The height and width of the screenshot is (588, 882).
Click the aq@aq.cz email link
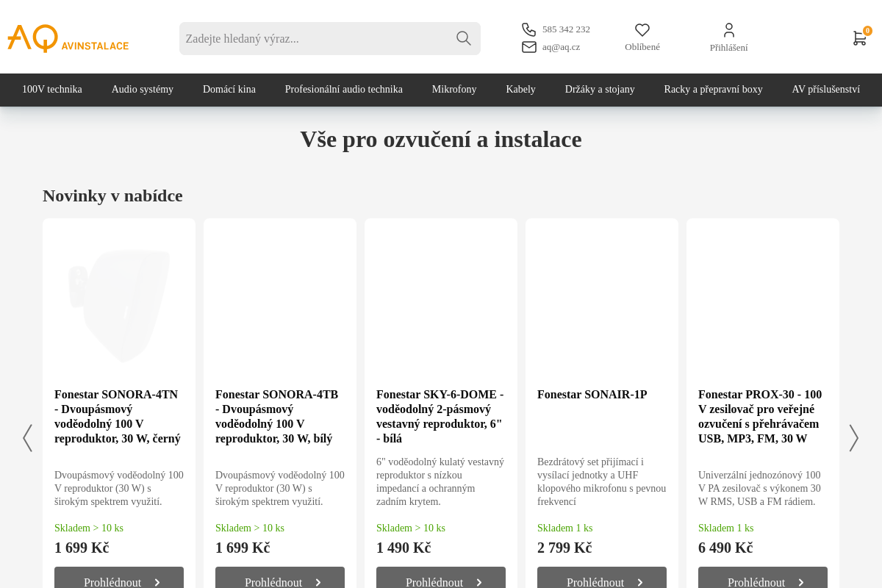click(x=561, y=47)
